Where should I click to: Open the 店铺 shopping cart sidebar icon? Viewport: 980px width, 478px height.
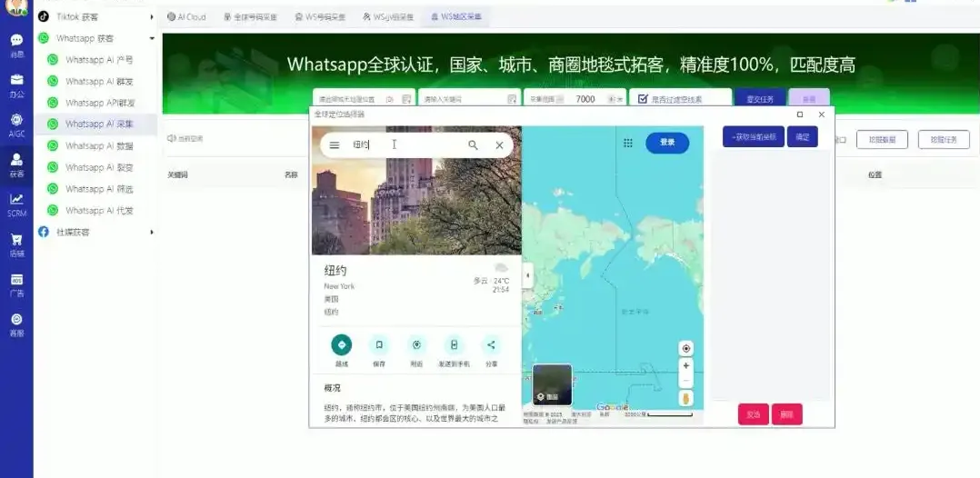coord(17,240)
